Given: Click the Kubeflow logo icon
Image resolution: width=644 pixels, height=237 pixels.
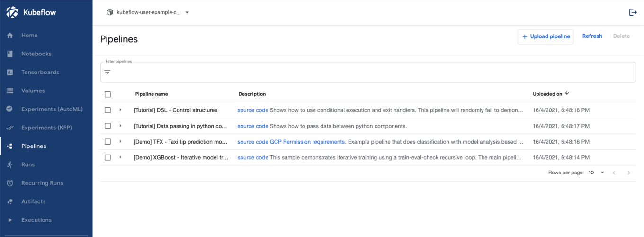Looking at the screenshot, I should (x=12, y=13).
